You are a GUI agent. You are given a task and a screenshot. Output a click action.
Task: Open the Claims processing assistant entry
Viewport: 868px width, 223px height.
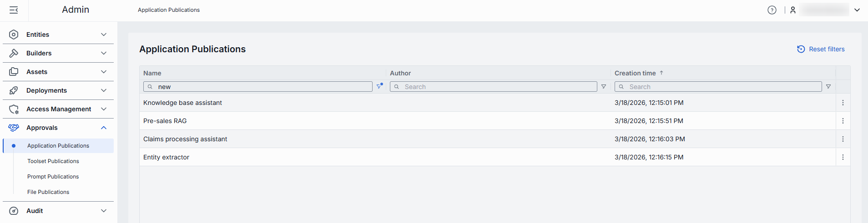pyautogui.click(x=185, y=139)
